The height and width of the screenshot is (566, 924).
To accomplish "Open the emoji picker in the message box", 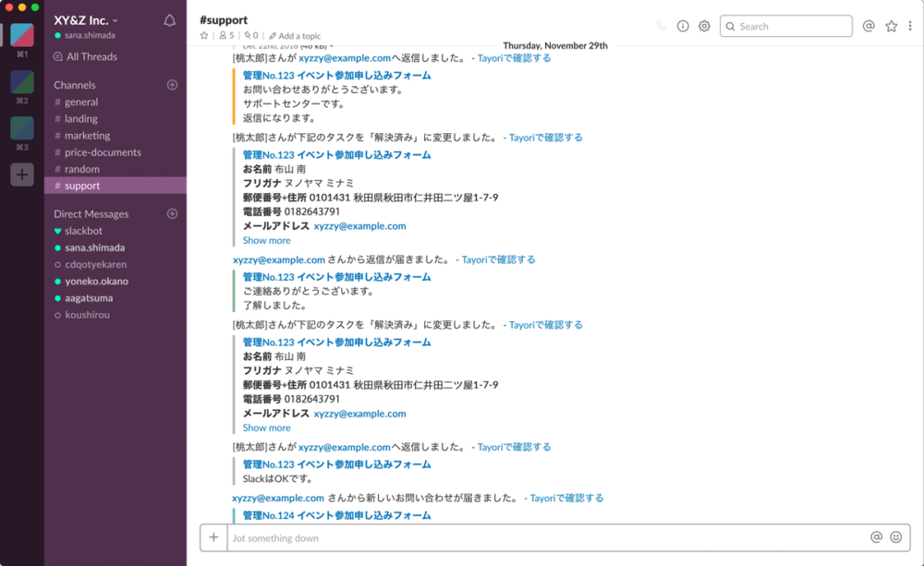I will tap(894, 536).
